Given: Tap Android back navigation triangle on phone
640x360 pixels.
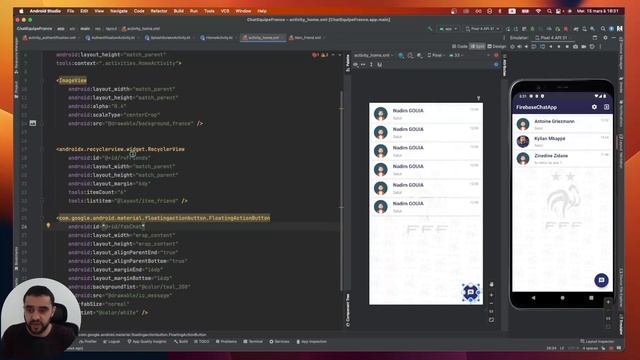Looking at the screenshot, I should pos(533,298).
